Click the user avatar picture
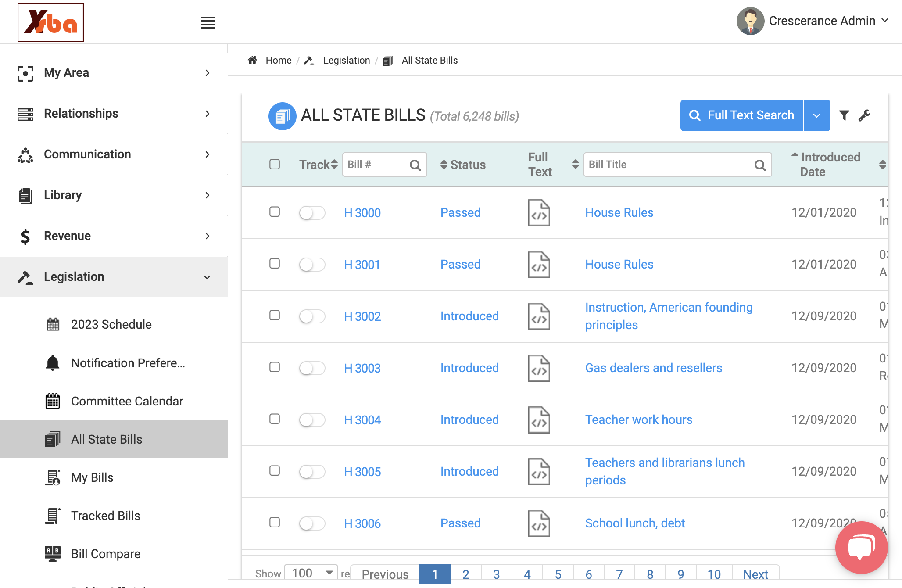 (x=750, y=21)
